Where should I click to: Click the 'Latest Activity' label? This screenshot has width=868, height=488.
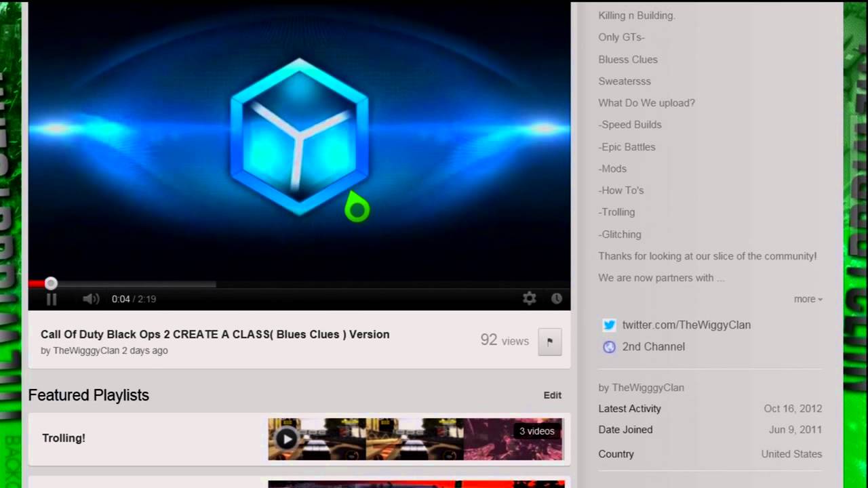(x=629, y=409)
